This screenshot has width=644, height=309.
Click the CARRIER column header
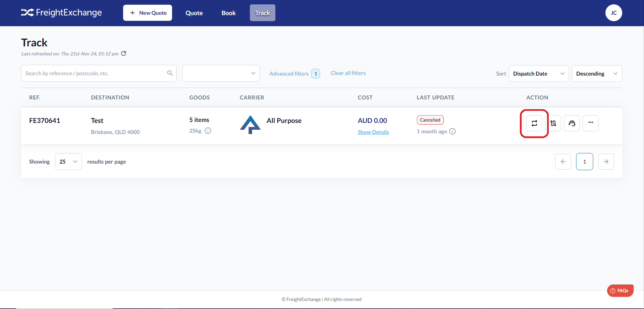point(252,97)
